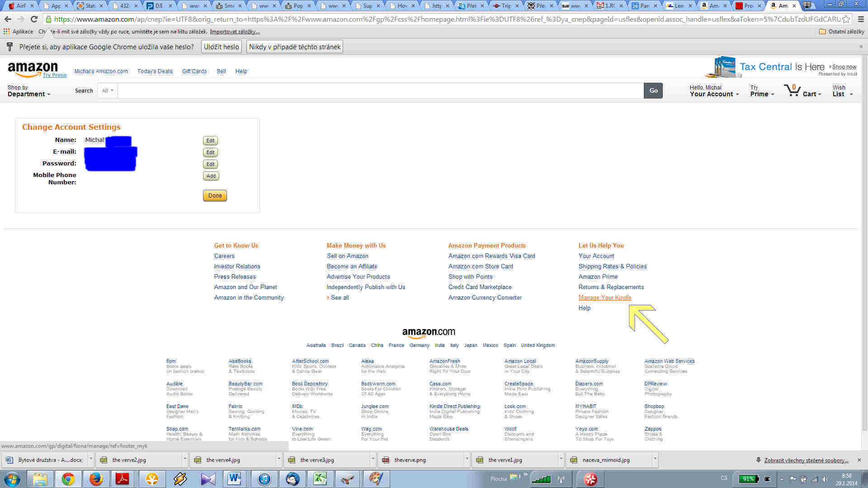Open Amazon Currency Converter link
Viewport: 868px width, 488px height.
(x=485, y=297)
